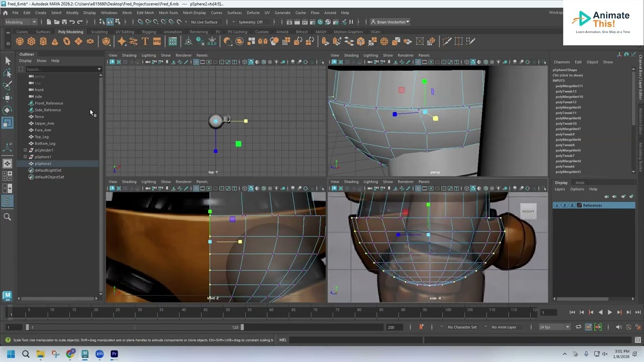This screenshot has height=362, width=644.
Task: Click the Maya home icon in toolbox
Action: pyautogui.click(x=7, y=295)
